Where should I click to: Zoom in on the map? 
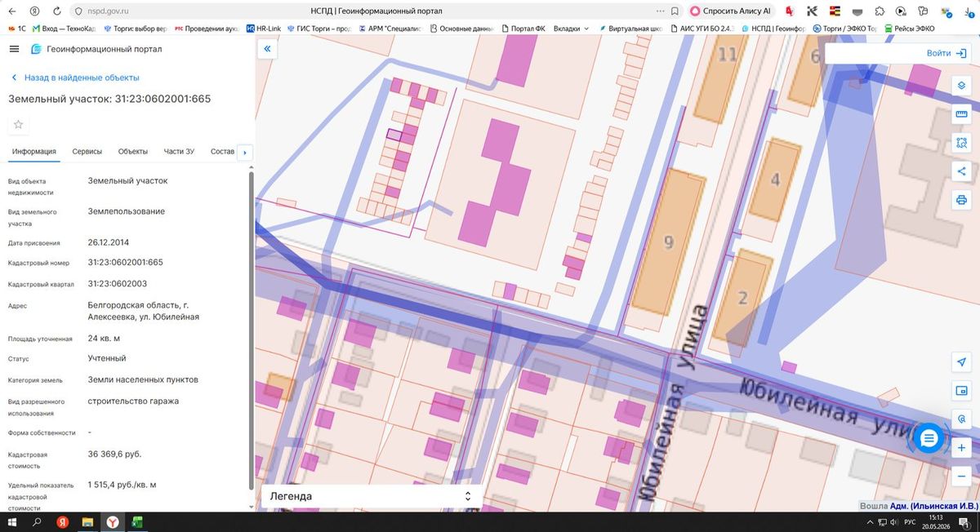[x=961, y=448]
